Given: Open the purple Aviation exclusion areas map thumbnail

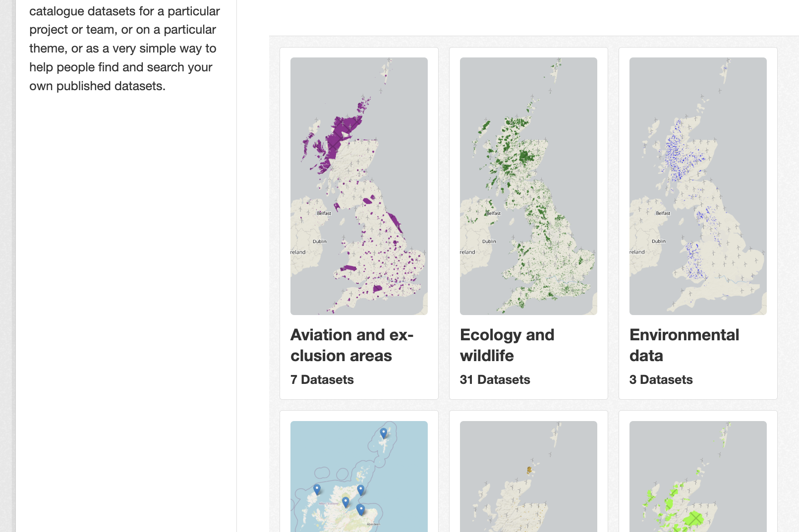Looking at the screenshot, I should [359, 186].
